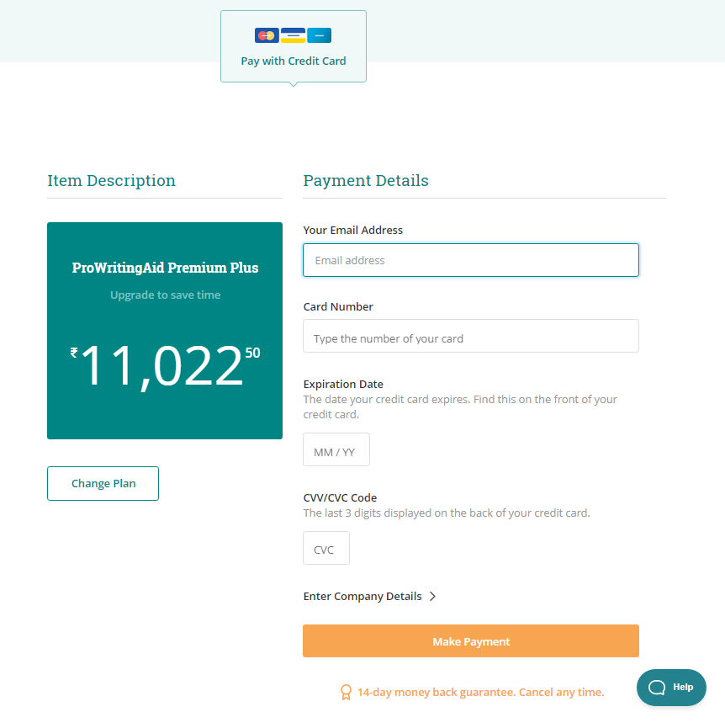
Task: Focus the Email address input field
Action: click(471, 260)
